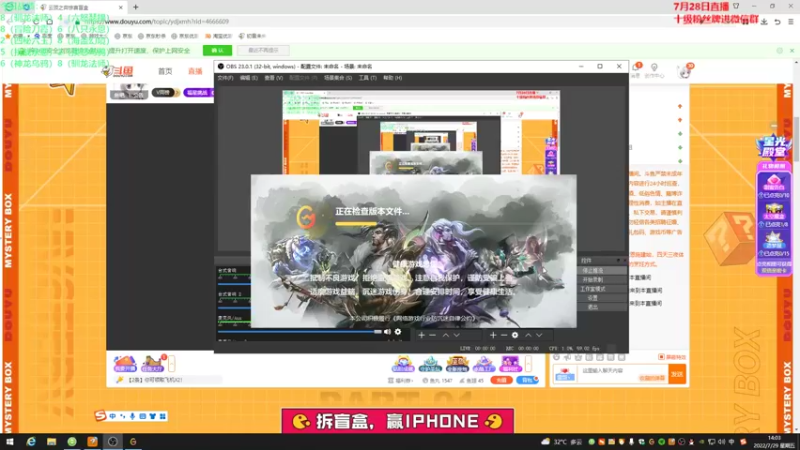800x450 pixels.
Task: Click the OBS preview canvas thumbnail
Action: coord(421,132)
